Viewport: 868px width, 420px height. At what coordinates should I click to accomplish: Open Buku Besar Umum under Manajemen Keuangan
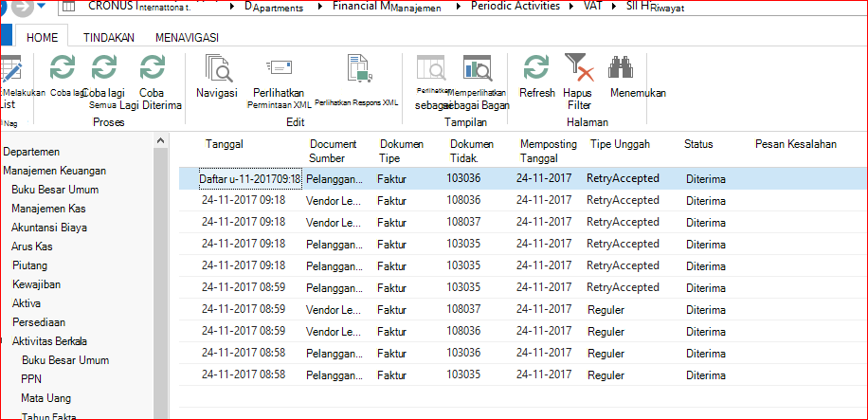[x=55, y=190]
